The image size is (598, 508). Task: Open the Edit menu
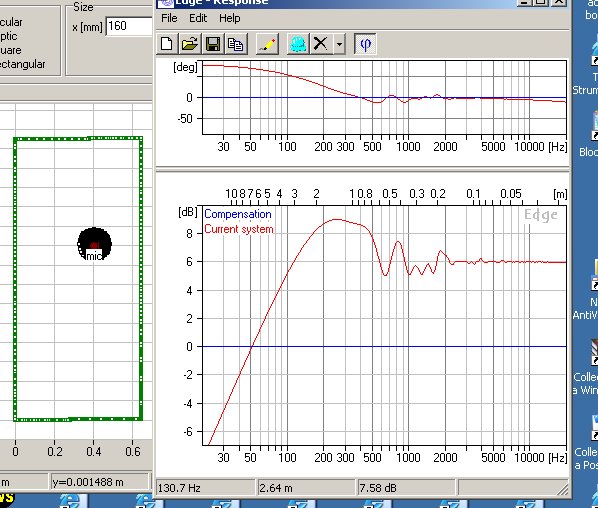tap(198, 18)
